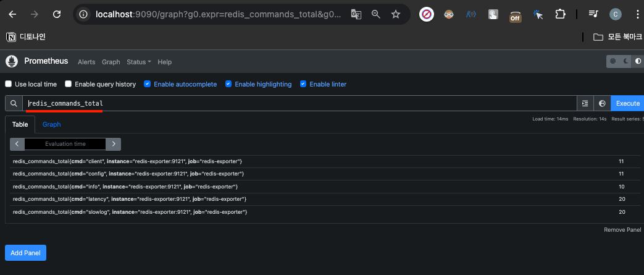Open the metrics explorer globe icon
Viewport: 644px width, 275px height.
coord(602,103)
